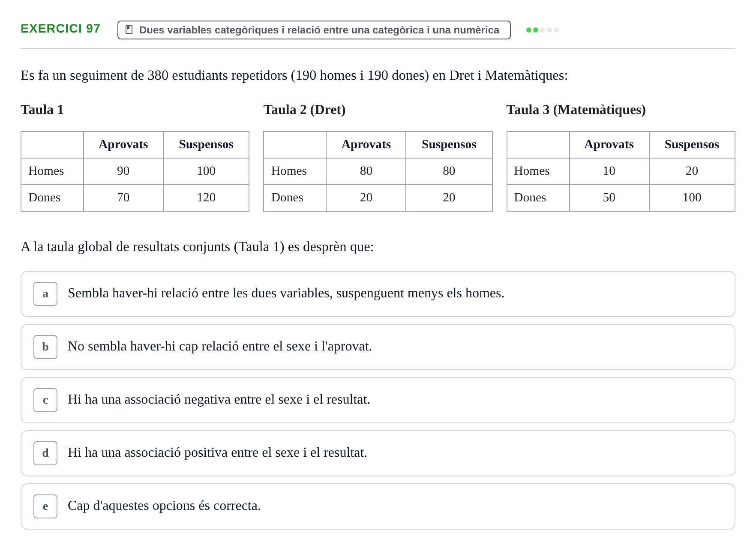Click 'Dones' row label in Taula 3
Screen dimensions: 756x551
click(x=538, y=198)
